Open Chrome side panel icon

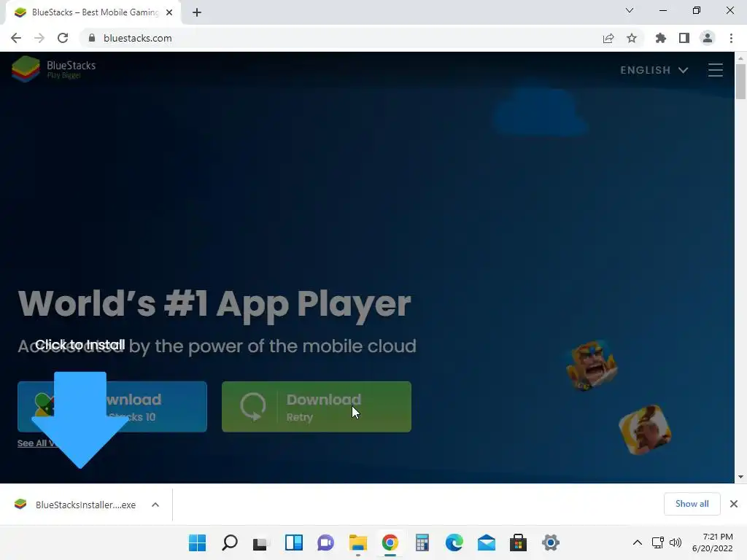tap(684, 38)
